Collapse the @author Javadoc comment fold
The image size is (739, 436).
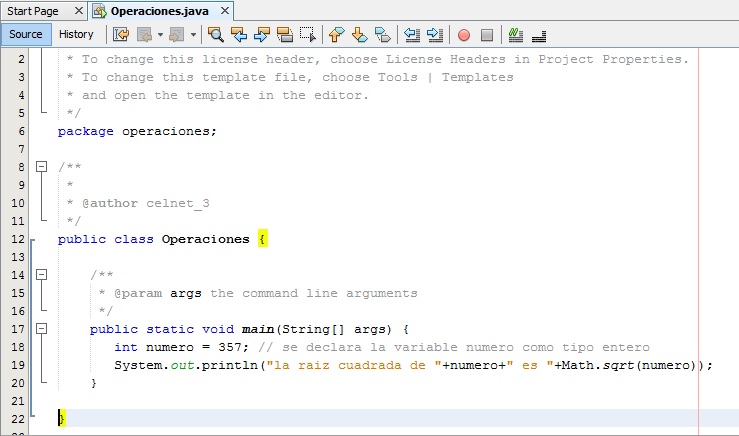tap(41, 166)
